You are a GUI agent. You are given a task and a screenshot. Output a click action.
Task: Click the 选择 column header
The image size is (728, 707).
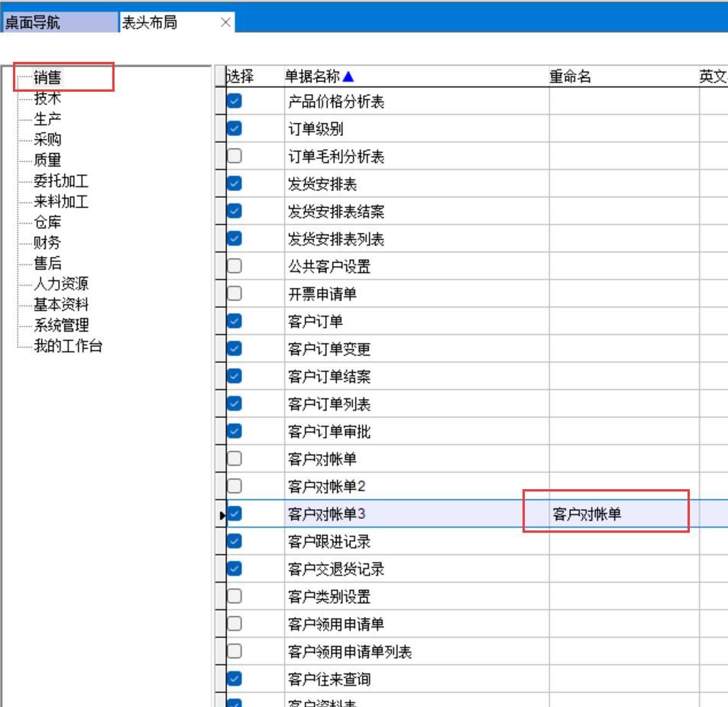[240, 76]
